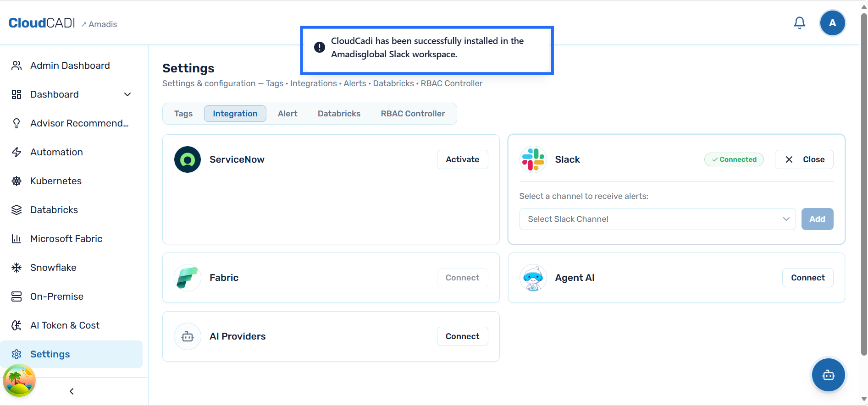Open the floating chatbot assistant button

point(829,375)
